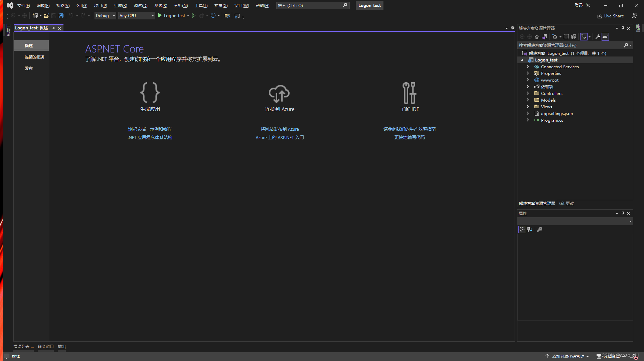Switch to Git 更改 tab
The height and width of the screenshot is (361, 644).
click(x=566, y=204)
